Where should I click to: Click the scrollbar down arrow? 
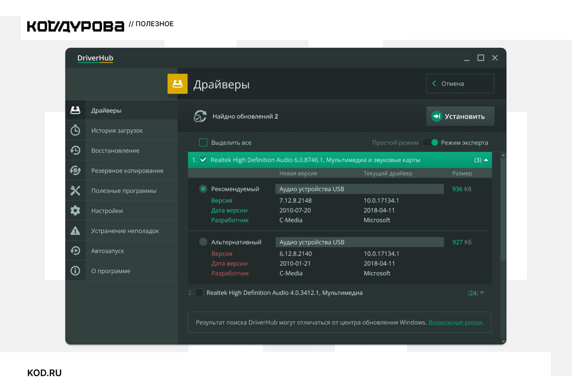coord(503,341)
